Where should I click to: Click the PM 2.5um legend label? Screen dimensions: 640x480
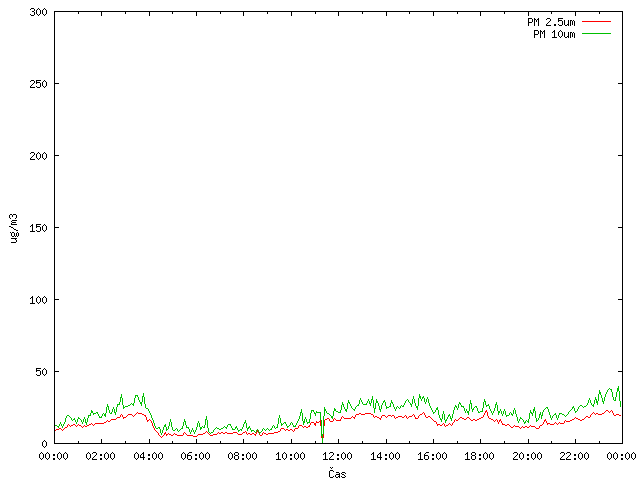(x=551, y=22)
